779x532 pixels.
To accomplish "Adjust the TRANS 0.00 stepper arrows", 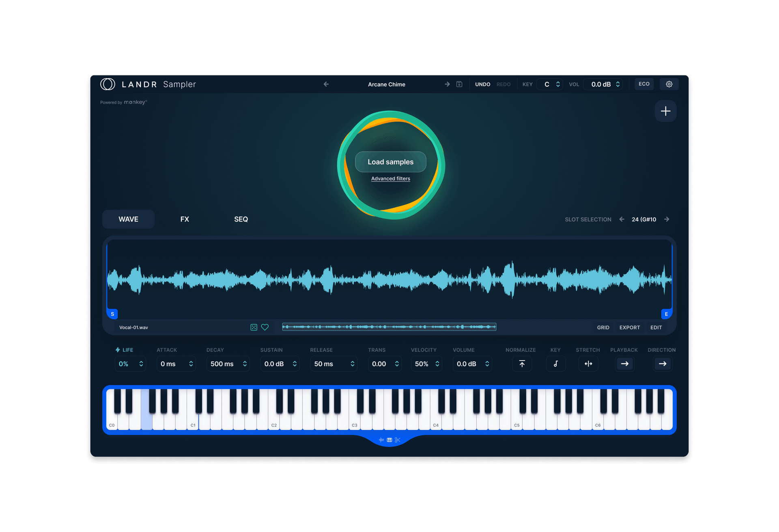I will click(x=397, y=364).
